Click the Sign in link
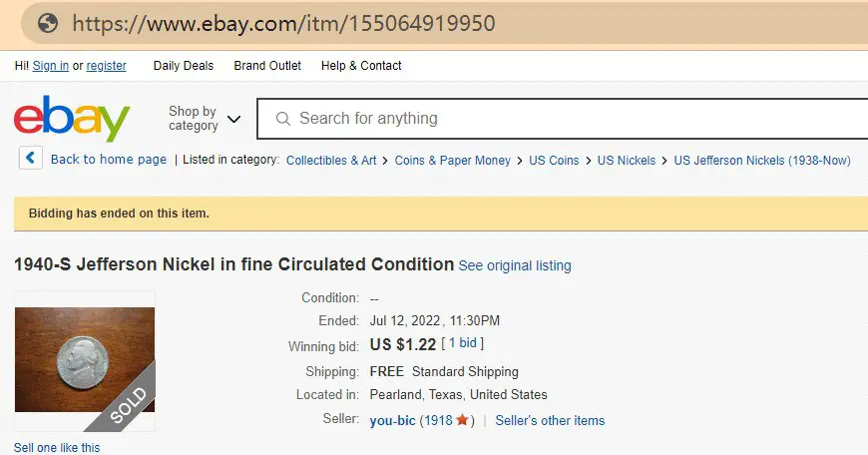This screenshot has height=455, width=868. coord(50,66)
